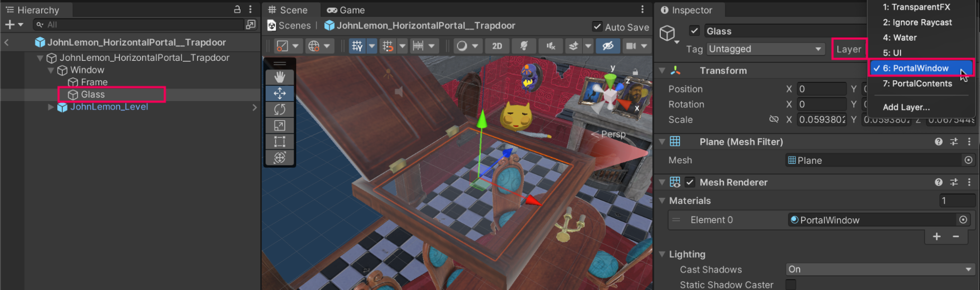Open Hierarchy panel more options menu
This screenshot has height=290, width=980.
coord(251,9)
